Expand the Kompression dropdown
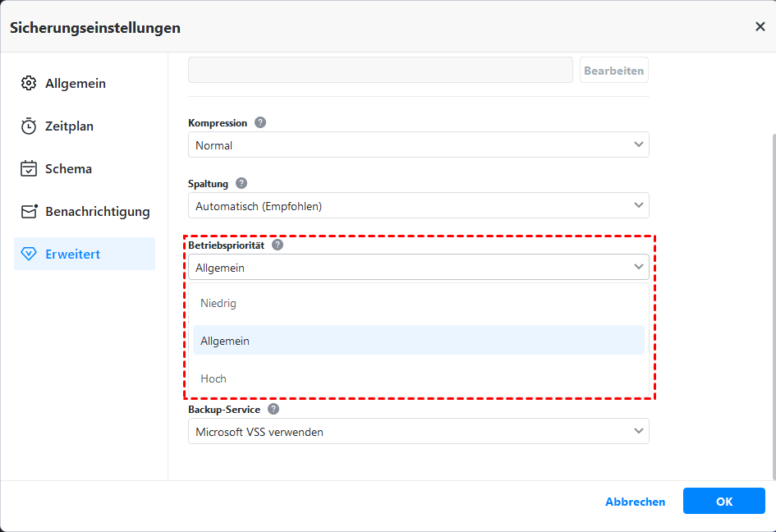Image resolution: width=776 pixels, height=532 pixels. [x=418, y=145]
